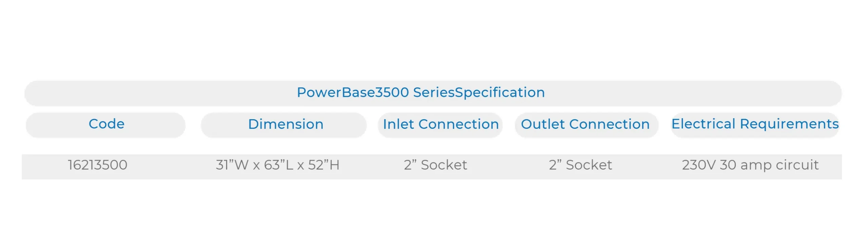Click the words amp circuit in the row

point(780,165)
